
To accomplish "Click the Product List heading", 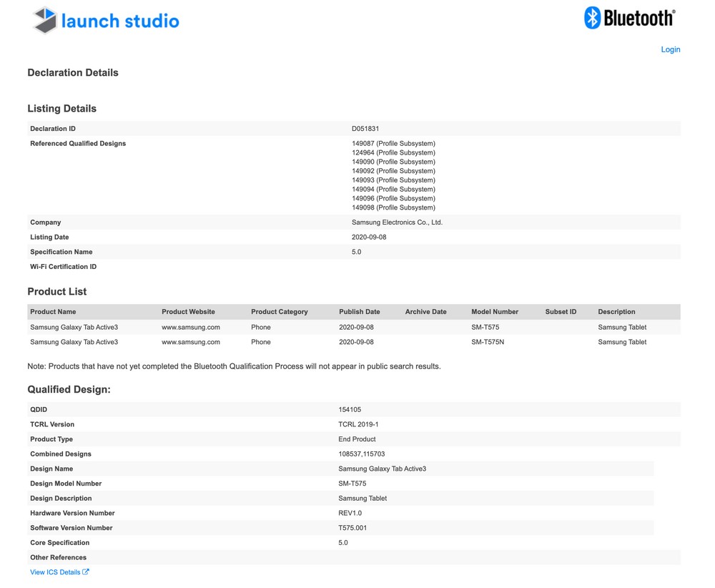I will point(57,291).
